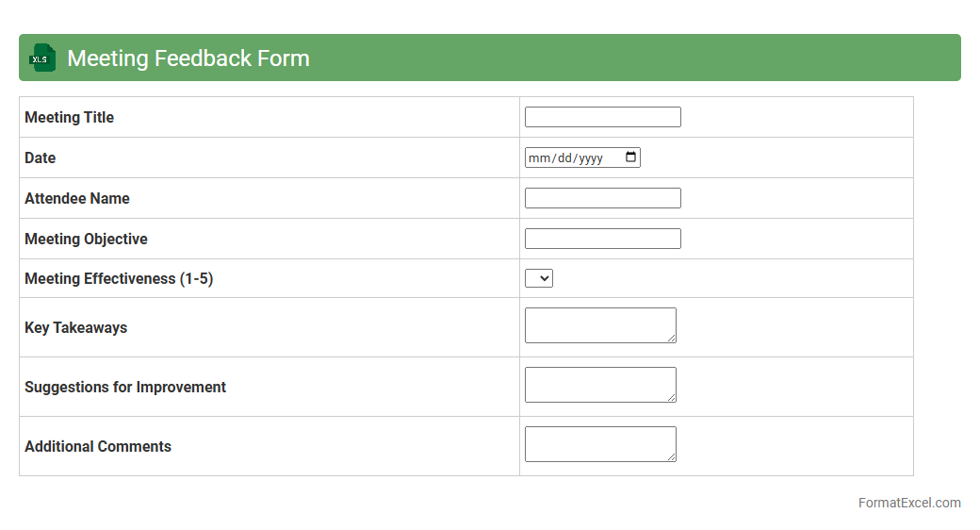
Task: Focus the Meeting Title text box
Action: (x=602, y=117)
